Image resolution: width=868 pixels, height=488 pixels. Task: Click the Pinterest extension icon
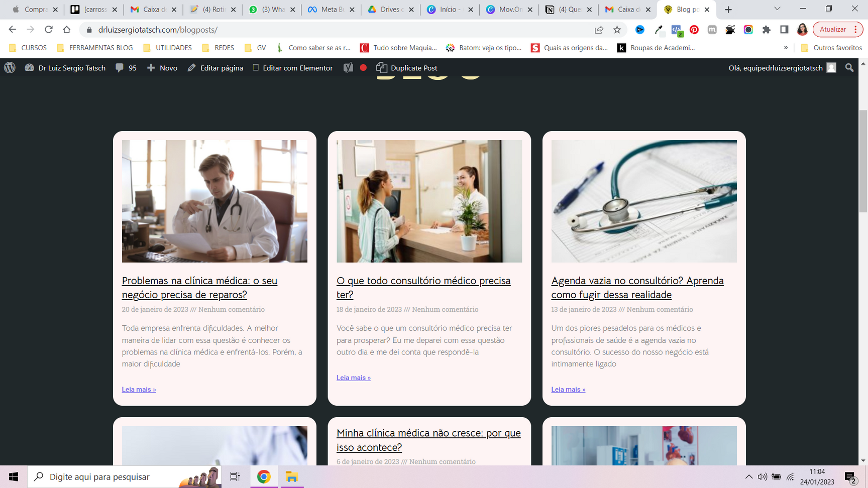[x=694, y=30]
